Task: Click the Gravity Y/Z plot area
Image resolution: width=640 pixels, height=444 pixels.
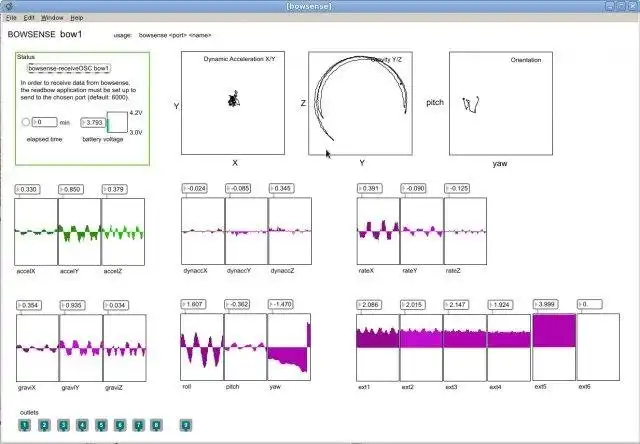Action: (360, 103)
